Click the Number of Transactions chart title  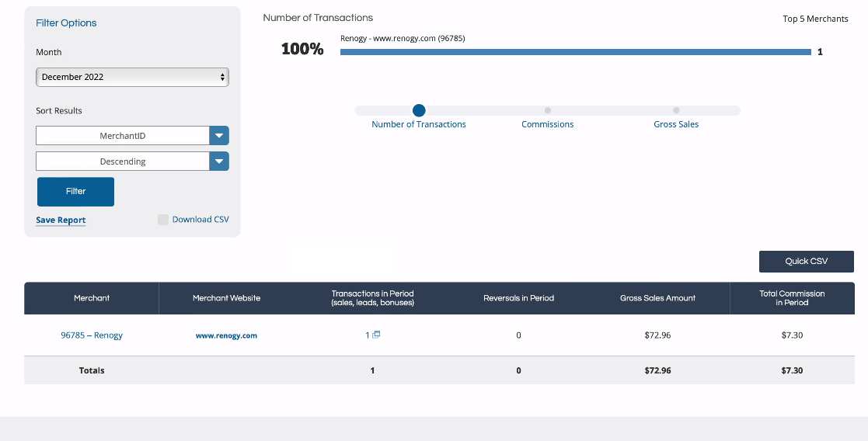318,18
